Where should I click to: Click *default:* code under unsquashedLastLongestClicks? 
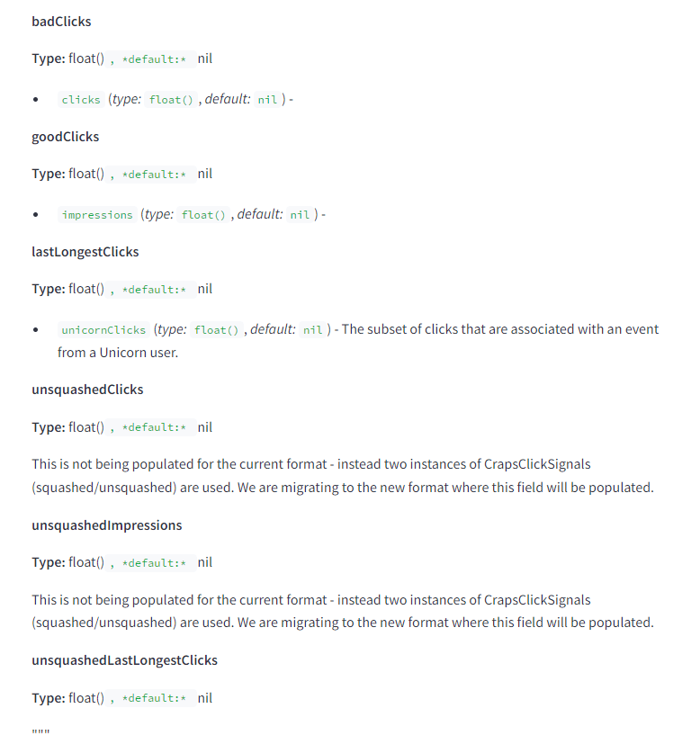point(151,698)
